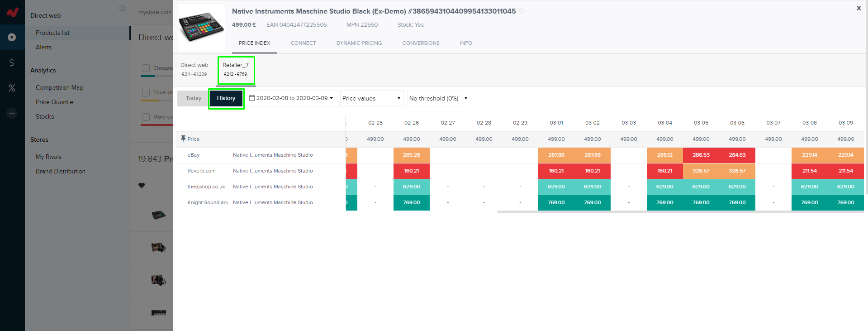
Task: Open the Price values dropdown
Action: coord(371,98)
